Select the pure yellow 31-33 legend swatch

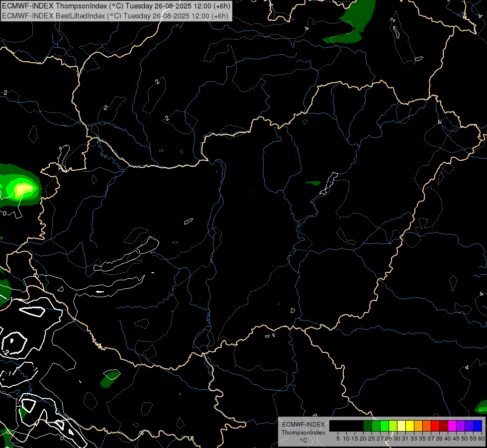click(410, 426)
